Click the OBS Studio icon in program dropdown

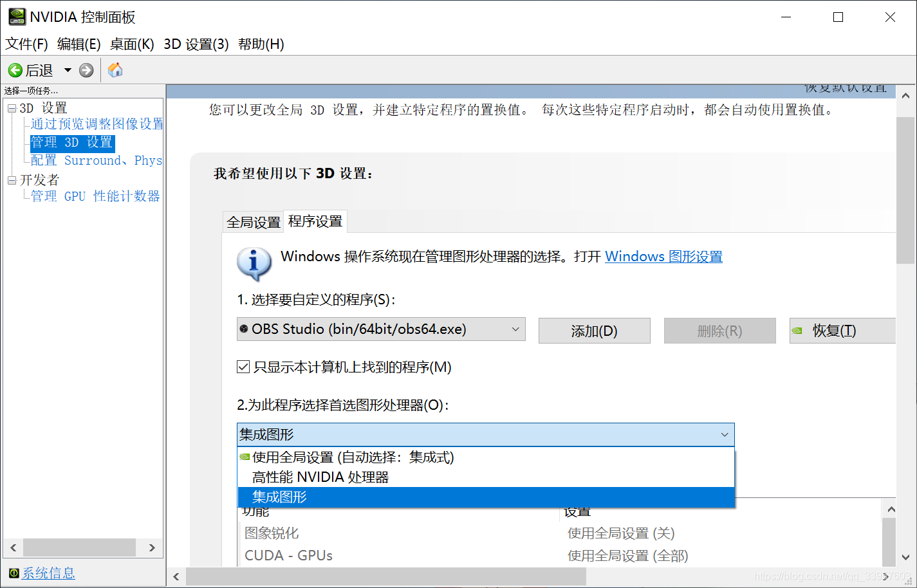[x=244, y=329]
